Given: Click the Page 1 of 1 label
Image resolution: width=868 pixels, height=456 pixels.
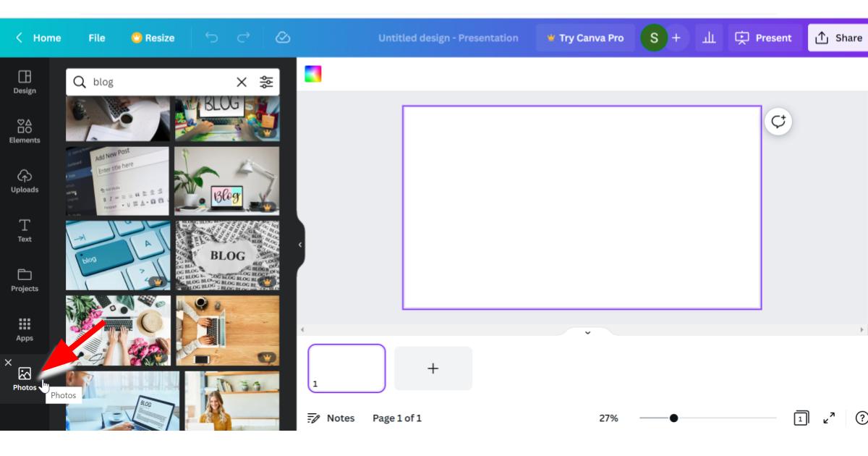Looking at the screenshot, I should pyautogui.click(x=397, y=418).
